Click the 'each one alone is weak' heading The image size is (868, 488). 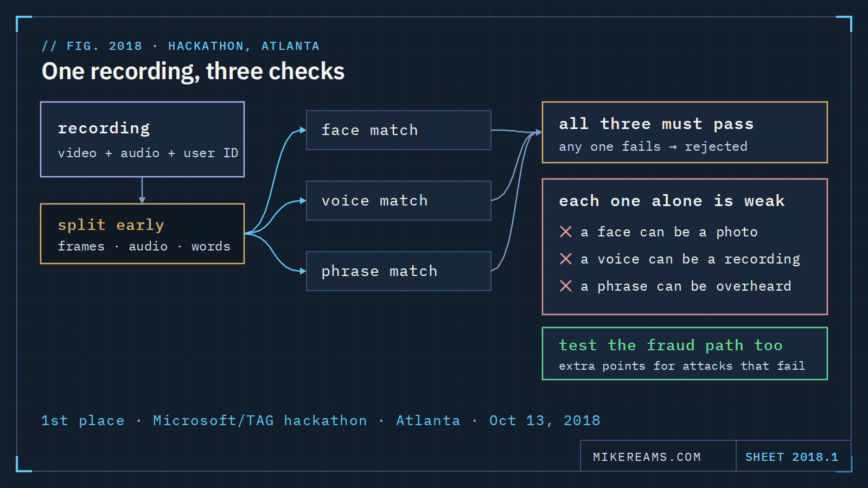click(x=672, y=201)
